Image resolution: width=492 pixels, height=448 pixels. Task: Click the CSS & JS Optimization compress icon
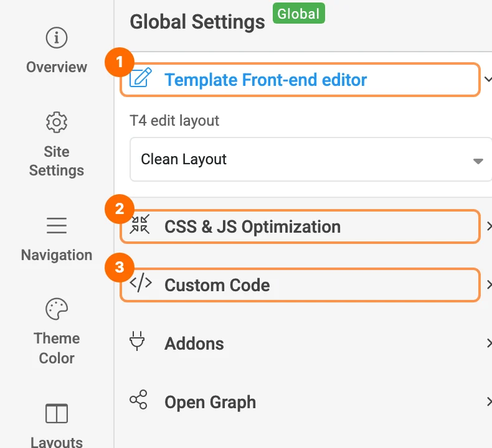140,224
